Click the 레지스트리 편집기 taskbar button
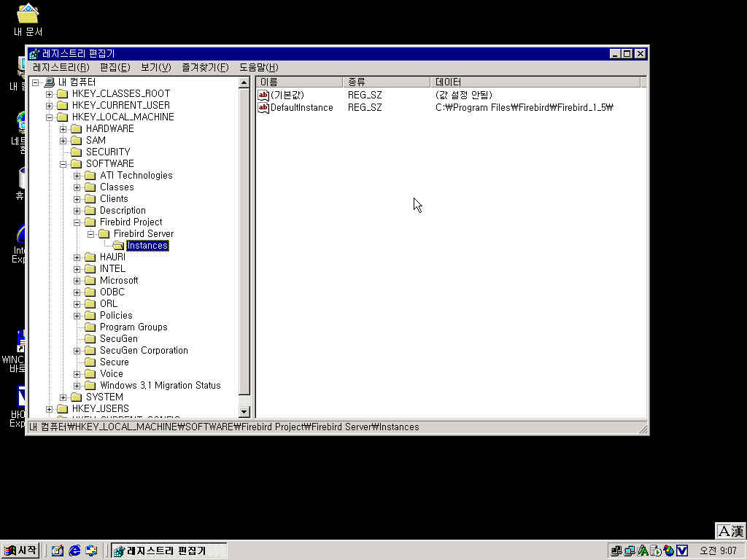The width and height of the screenshot is (747, 560). click(169, 551)
